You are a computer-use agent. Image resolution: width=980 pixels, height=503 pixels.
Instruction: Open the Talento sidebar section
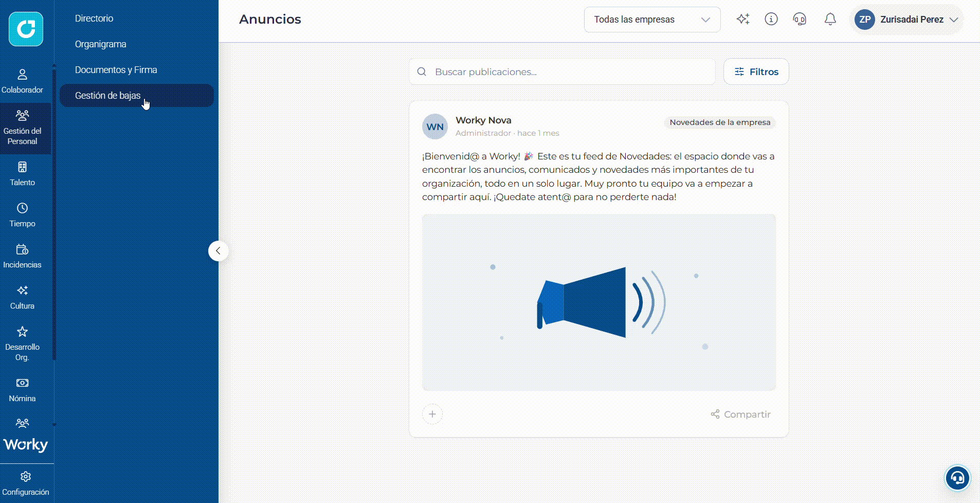pos(22,174)
